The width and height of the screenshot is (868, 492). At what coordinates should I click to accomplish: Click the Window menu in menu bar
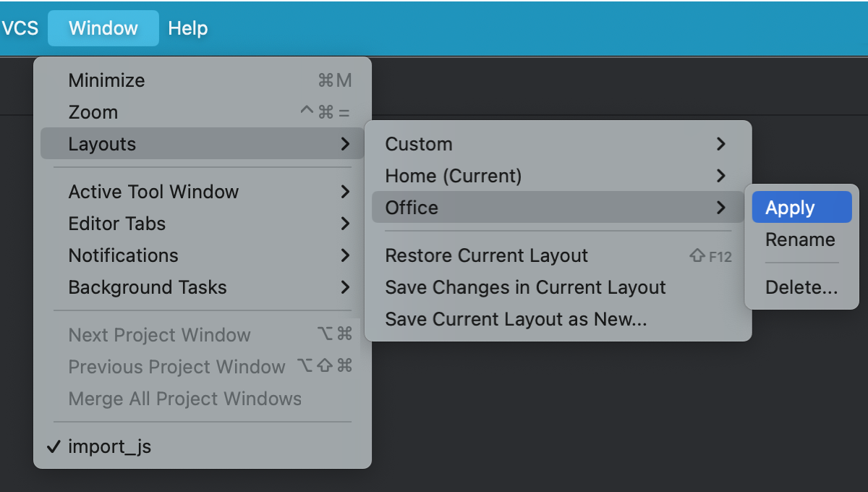[x=103, y=28]
